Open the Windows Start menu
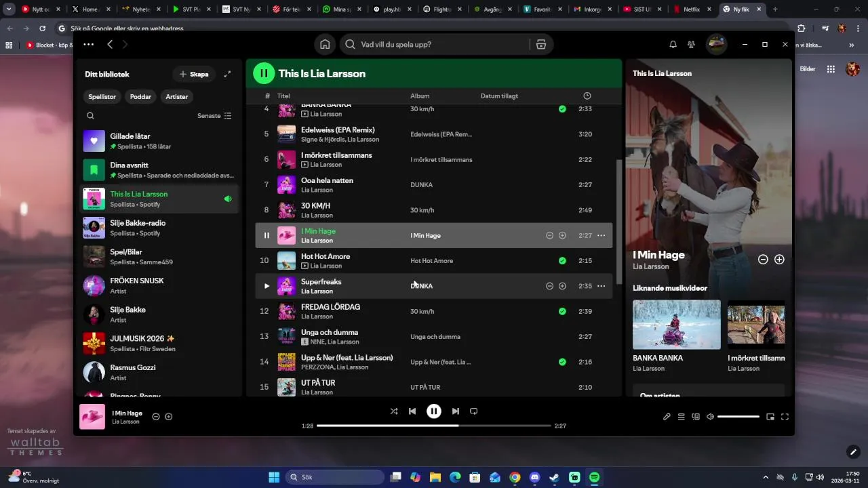This screenshot has width=868, height=488. click(x=274, y=477)
